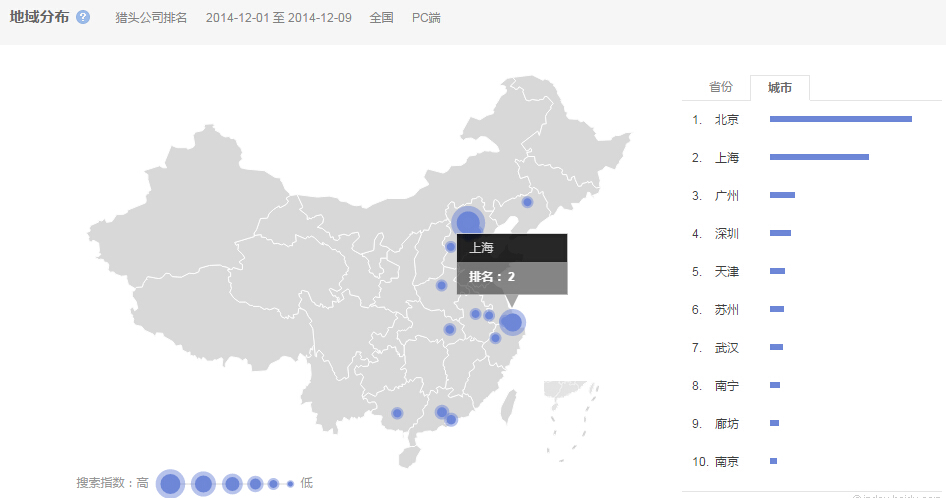The height and width of the screenshot is (498, 946).
Task: Click the Beijing bubble on the map
Action: click(x=468, y=223)
